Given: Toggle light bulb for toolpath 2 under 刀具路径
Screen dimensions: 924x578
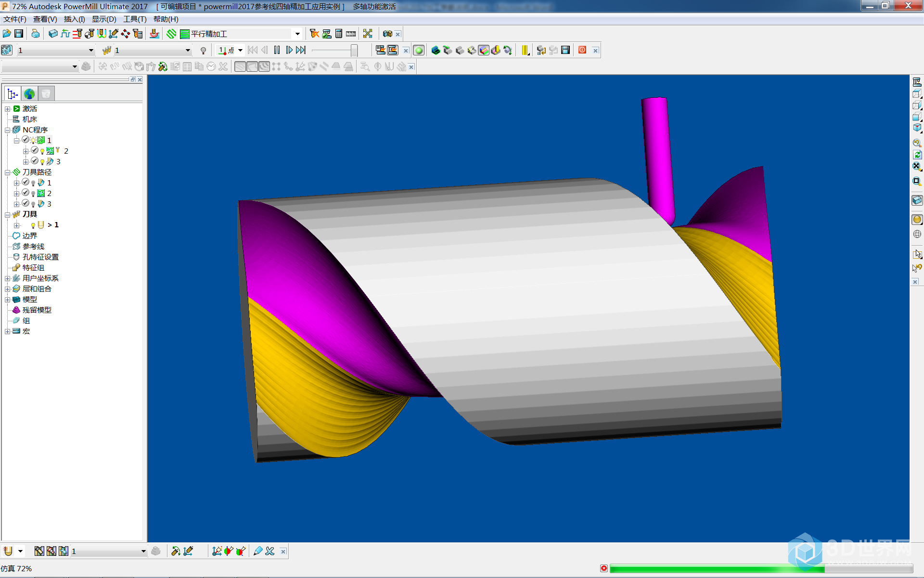Looking at the screenshot, I should [33, 194].
